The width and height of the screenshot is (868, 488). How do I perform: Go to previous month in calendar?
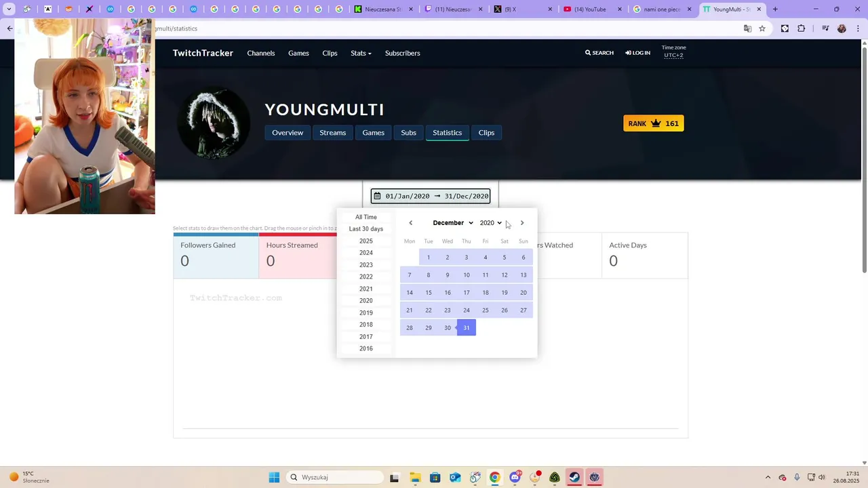click(x=410, y=223)
